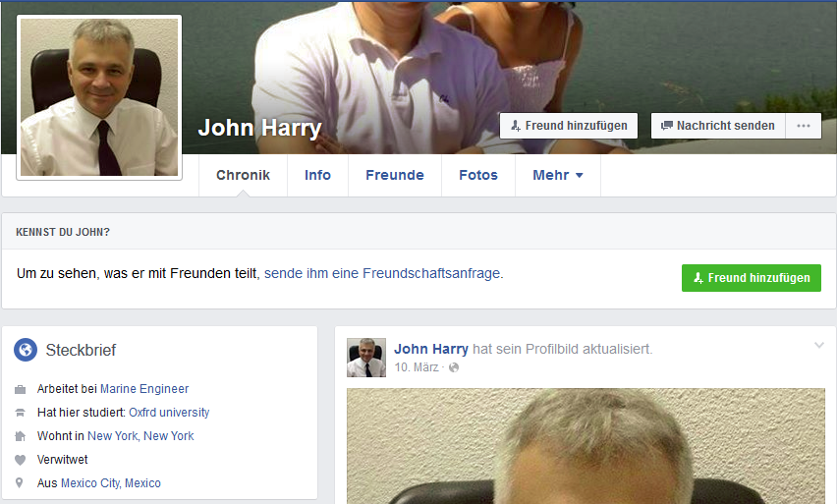The image size is (837, 504).
Task: Click the three-dots more options button
Action: click(804, 126)
